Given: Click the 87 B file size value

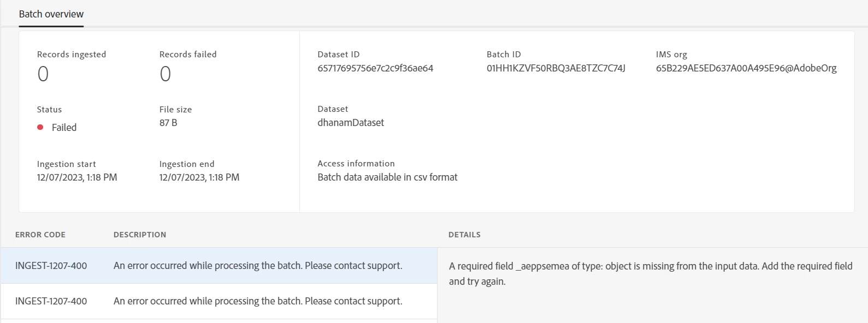Looking at the screenshot, I should pos(168,123).
